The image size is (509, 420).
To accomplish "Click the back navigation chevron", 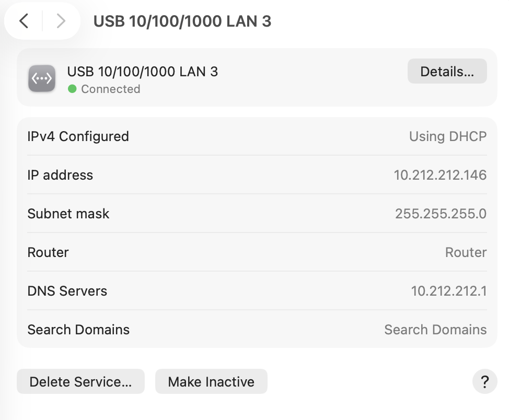I will pos(24,21).
